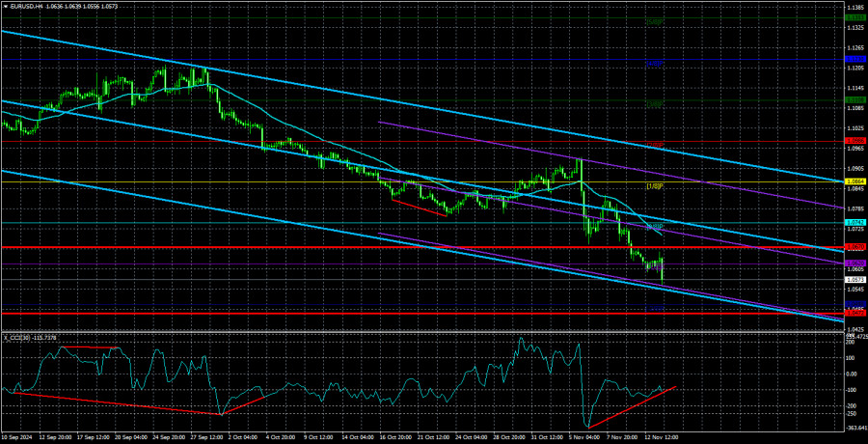
Task: Click the purple 1.0620 price tag
Action: 855,264
